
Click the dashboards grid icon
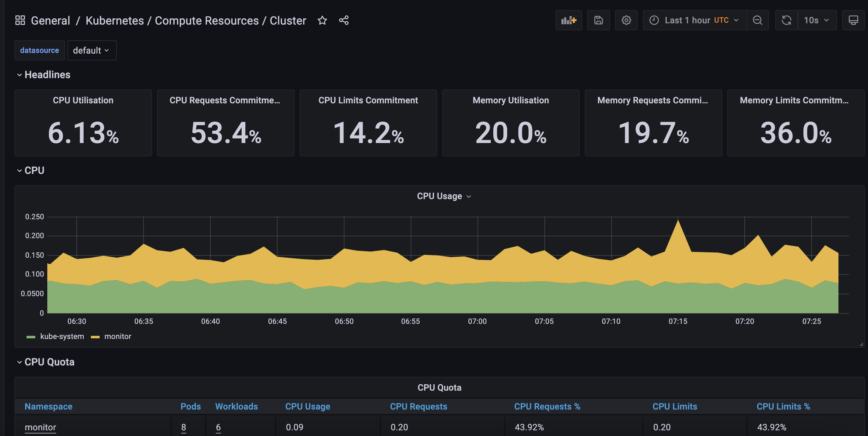[20, 20]
